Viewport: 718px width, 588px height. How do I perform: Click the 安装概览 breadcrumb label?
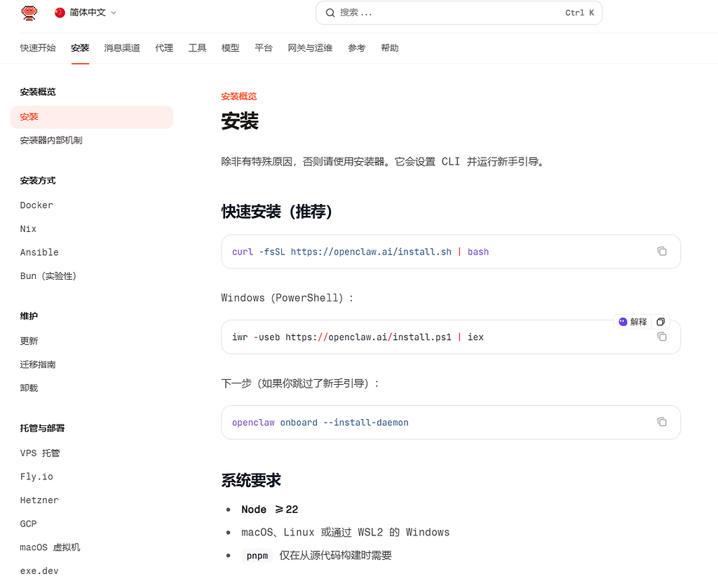[x=239, y=97]
